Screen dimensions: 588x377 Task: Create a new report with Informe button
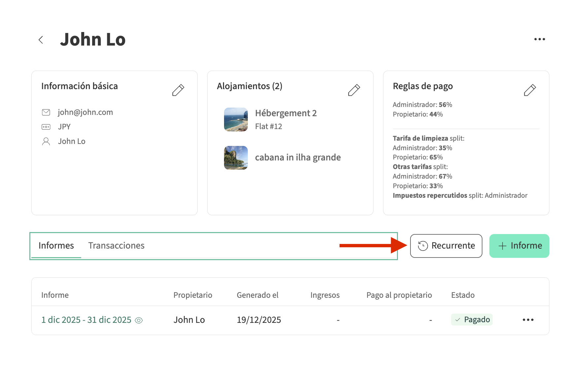519,246
